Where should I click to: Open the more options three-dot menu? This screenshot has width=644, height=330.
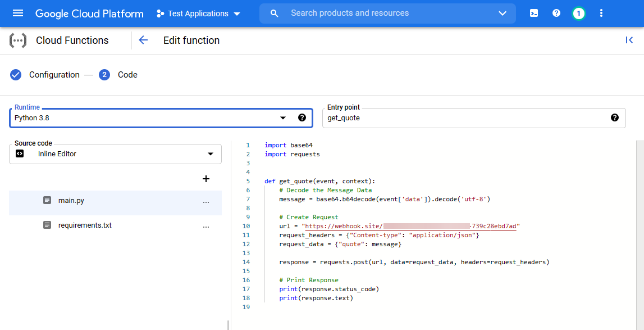click(601, 12)
